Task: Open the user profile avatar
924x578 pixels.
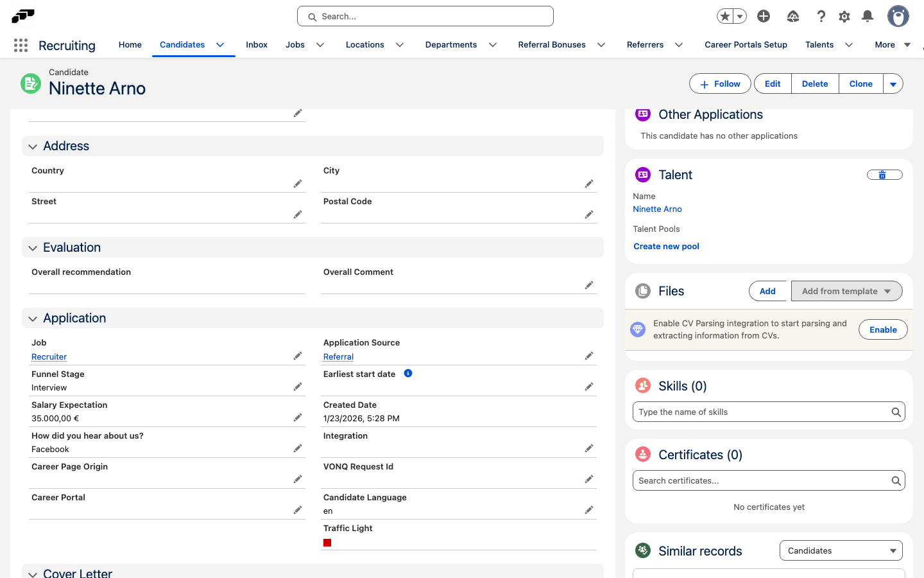Action: tap(898, 16)
